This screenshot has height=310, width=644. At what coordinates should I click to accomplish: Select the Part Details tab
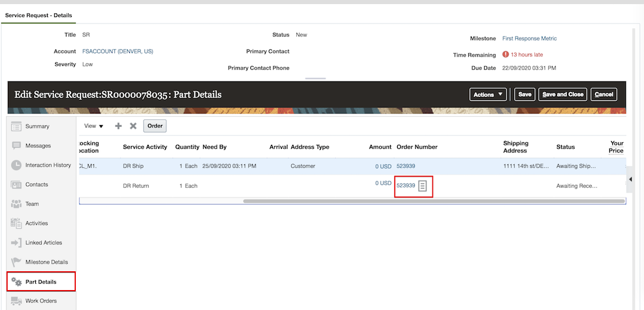tap(41, 282)
